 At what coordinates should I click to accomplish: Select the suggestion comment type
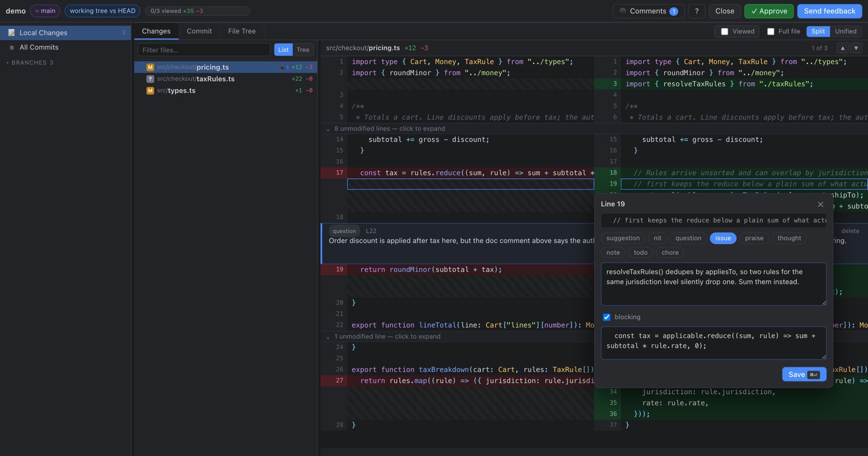point(623,238)
